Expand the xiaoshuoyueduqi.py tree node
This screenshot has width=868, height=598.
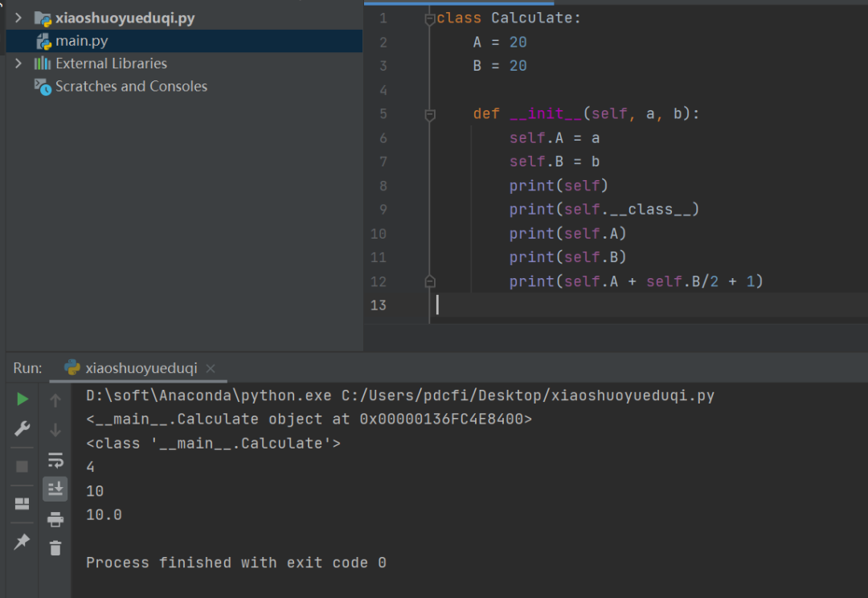tap(18, 18)
